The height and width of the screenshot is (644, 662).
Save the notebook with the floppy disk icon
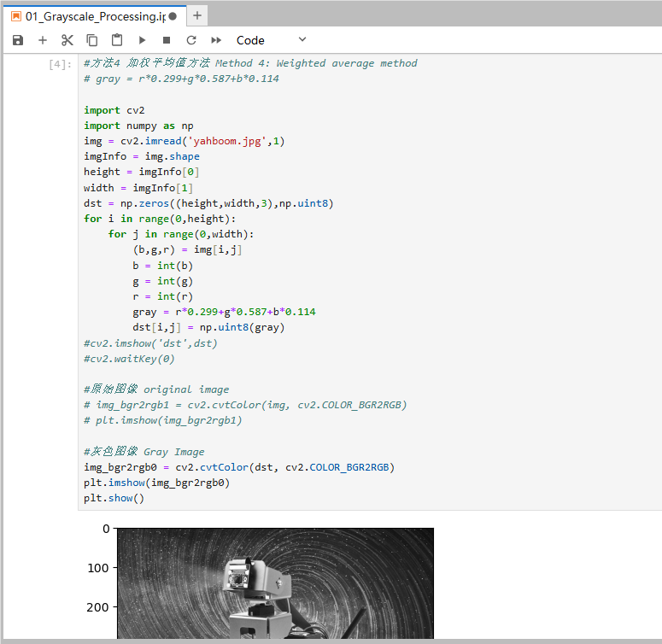coord(18,40)
